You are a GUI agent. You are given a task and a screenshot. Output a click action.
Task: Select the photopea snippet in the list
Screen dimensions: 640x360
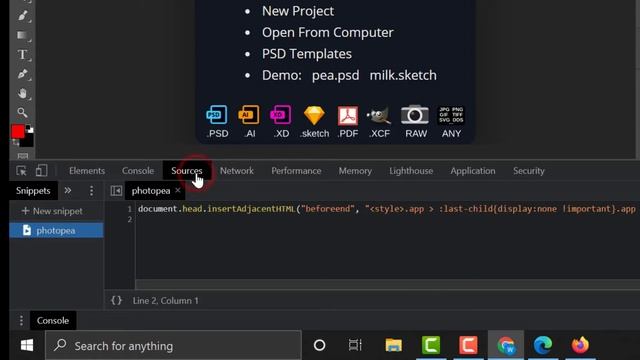[x=56, y=230]
